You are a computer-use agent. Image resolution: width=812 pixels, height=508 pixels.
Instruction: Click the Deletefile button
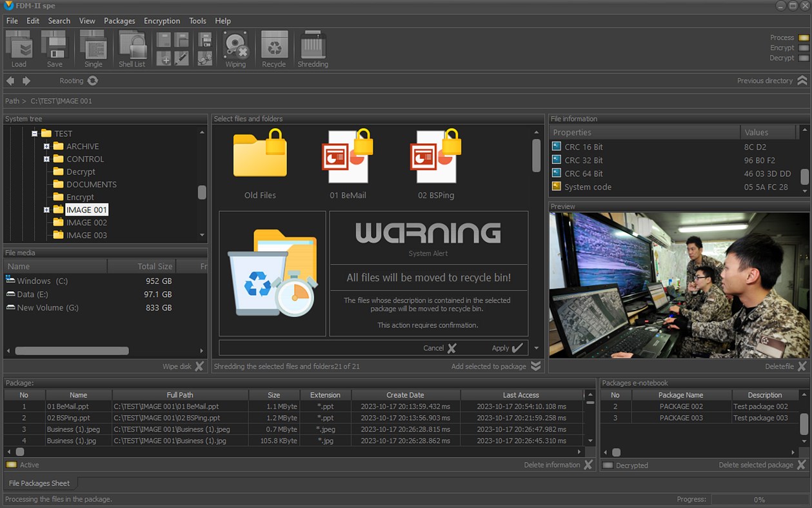pyautogui.click(x=786, y=366)
